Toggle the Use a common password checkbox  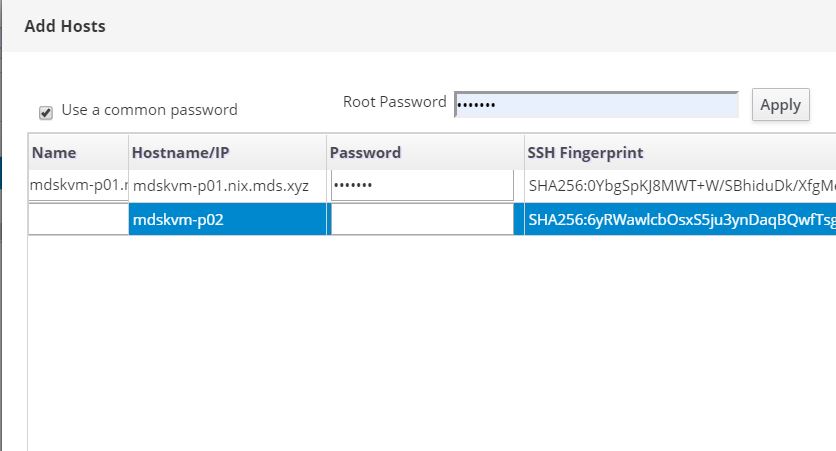[x=46, y=111]
